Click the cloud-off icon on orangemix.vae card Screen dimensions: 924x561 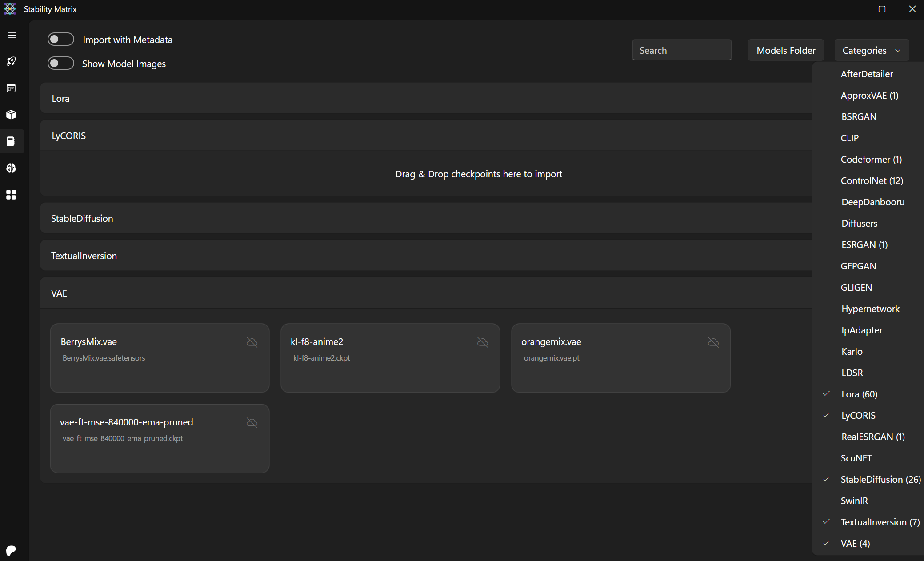713,342
